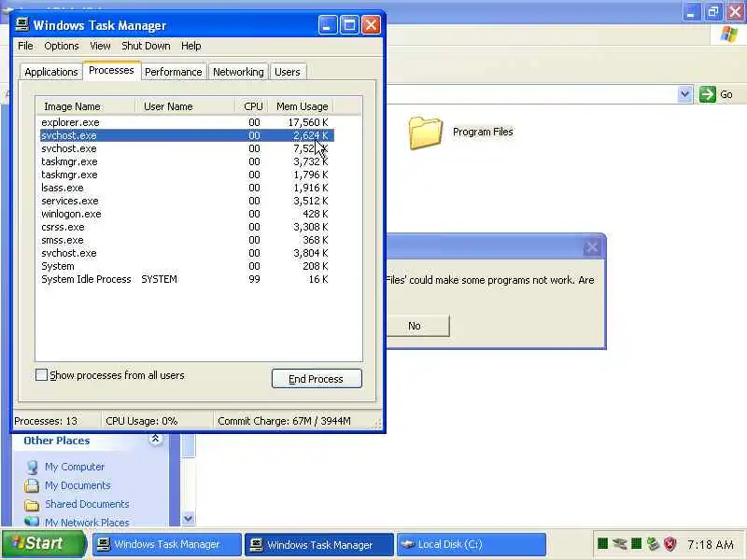Switch to second Windows Task Manager taskbar button
This screenshot has width=747, height=560.
[x=319, y=544]
